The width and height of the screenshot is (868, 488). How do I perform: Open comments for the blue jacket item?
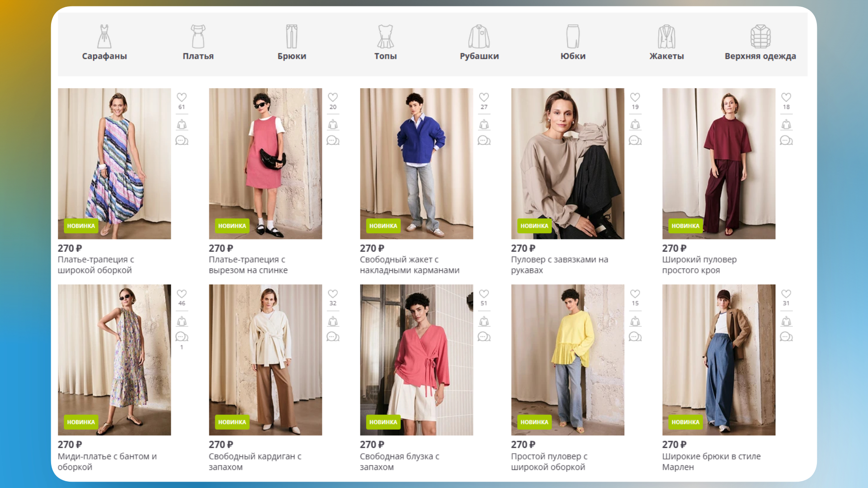coord(484,141)
